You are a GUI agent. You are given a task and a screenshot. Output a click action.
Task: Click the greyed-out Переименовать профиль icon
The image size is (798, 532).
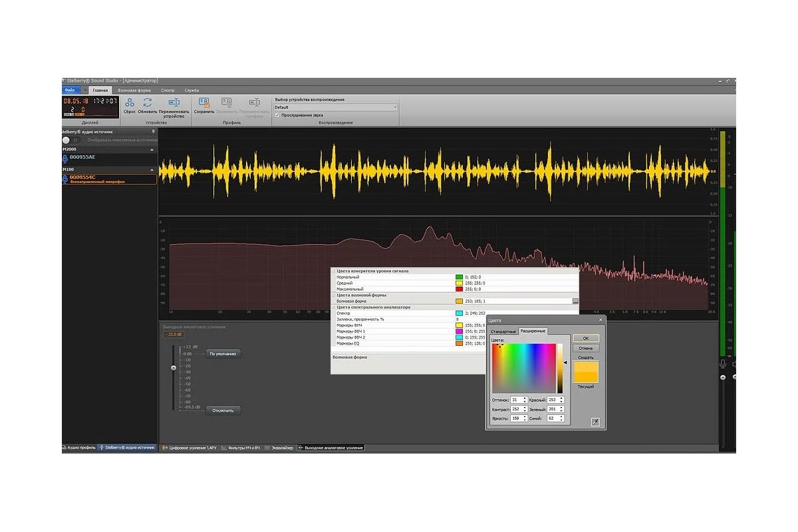(x=254, y=102)
